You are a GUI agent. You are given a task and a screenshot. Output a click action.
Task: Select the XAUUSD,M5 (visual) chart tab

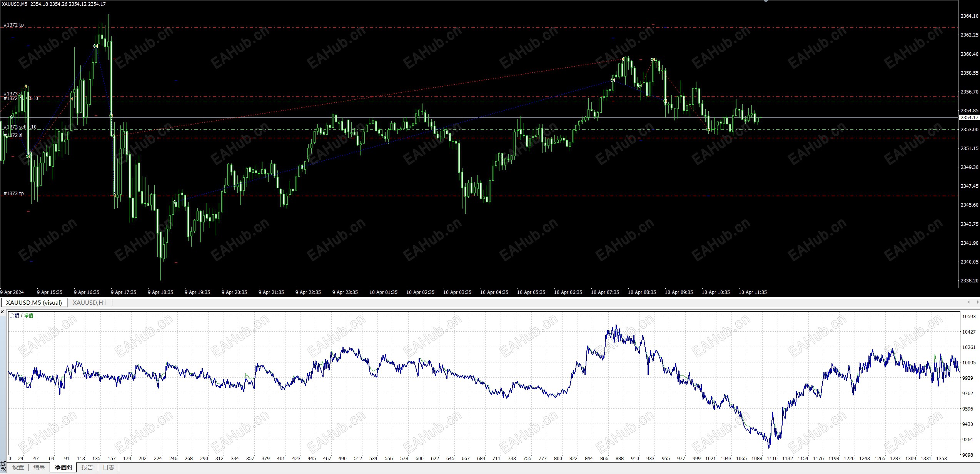34,302
